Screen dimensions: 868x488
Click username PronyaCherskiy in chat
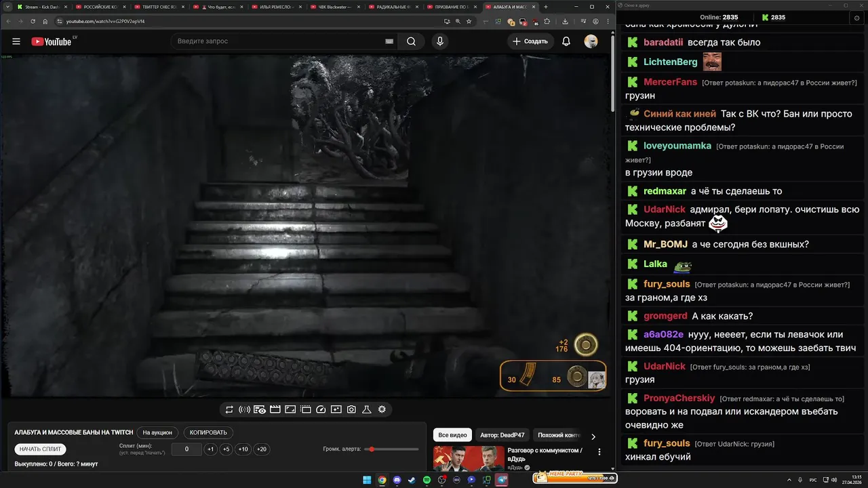pos(679,398)
